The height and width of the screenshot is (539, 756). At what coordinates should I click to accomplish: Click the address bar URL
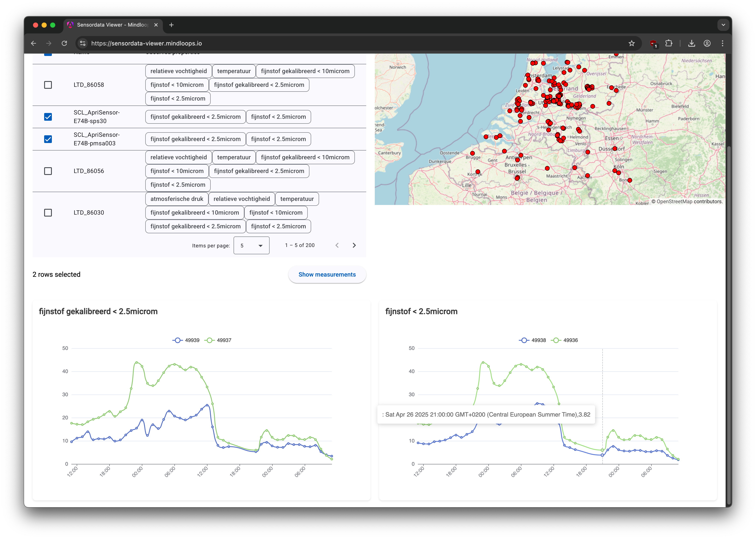[x=146, y=44]
